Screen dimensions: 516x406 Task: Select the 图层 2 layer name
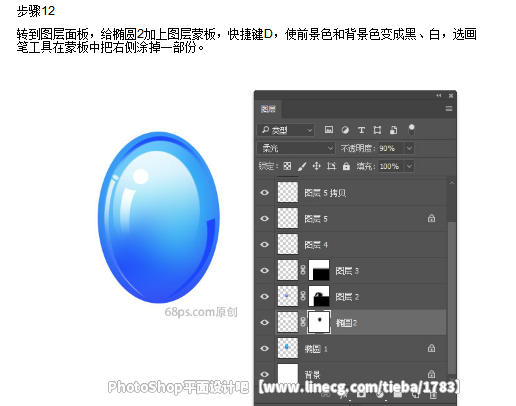click(347, 297)
